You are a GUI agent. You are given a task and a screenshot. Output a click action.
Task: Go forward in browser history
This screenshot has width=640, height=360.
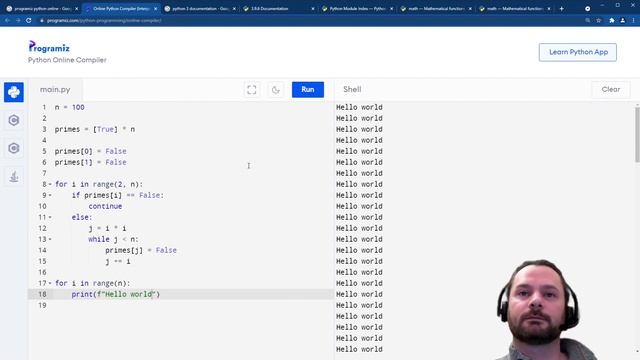(18, 20)
